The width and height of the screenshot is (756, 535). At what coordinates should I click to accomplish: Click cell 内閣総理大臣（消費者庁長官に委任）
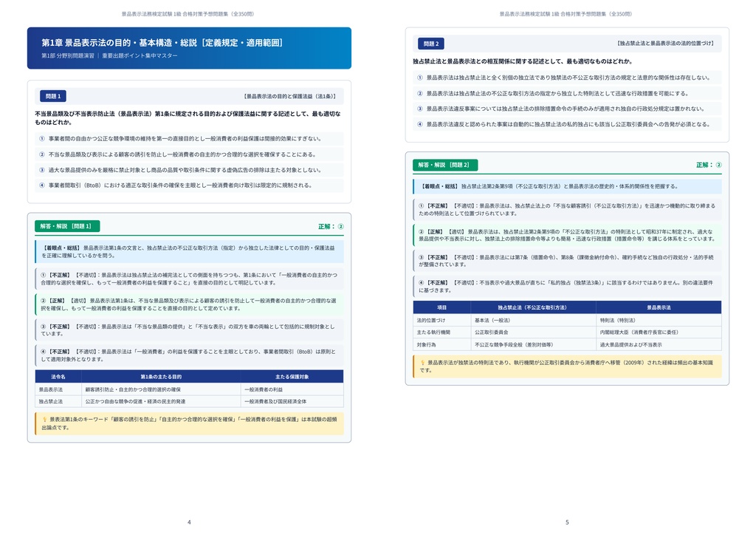pos(659,333)
